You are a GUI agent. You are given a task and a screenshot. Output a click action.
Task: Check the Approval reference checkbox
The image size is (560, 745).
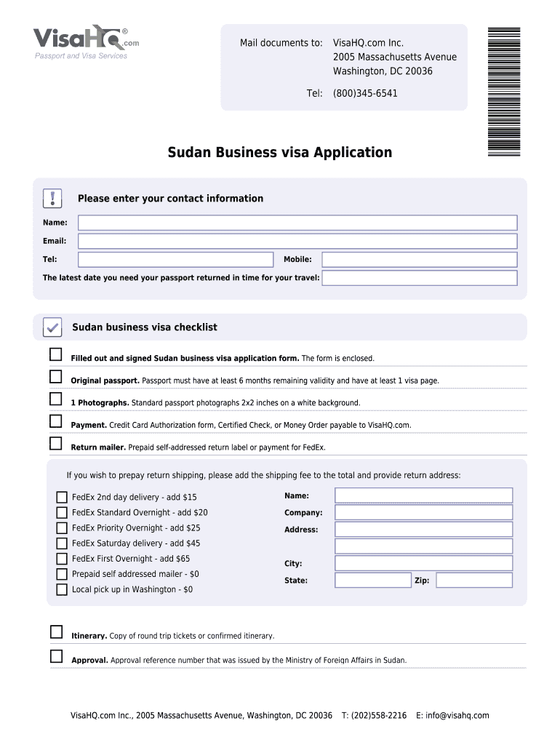[56, 656]
